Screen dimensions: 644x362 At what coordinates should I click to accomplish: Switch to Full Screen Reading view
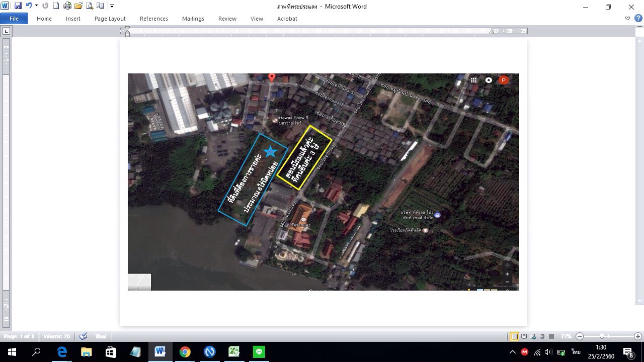(x=524, y=336)
